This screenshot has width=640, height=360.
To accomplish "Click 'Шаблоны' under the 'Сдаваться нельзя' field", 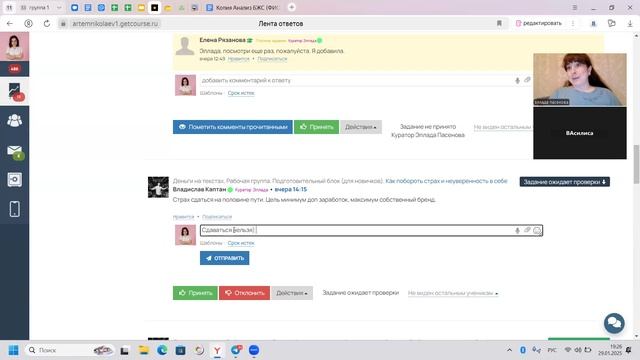I will 211,243.
